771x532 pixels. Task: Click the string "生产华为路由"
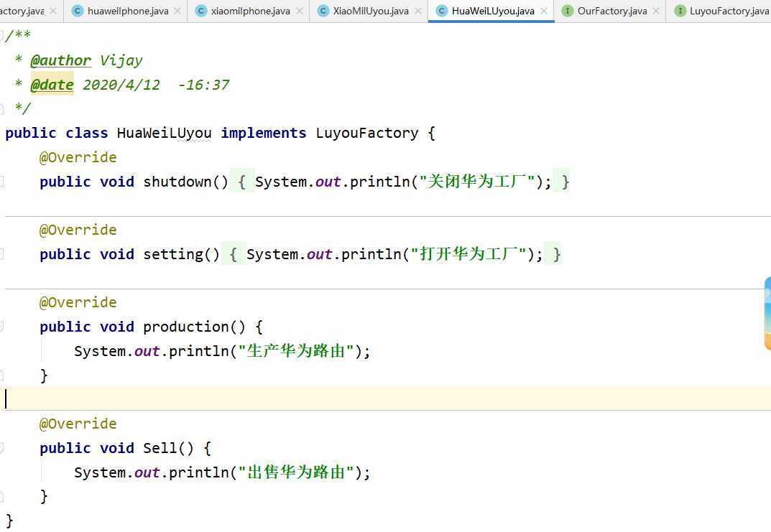click(x=296, y=351)
